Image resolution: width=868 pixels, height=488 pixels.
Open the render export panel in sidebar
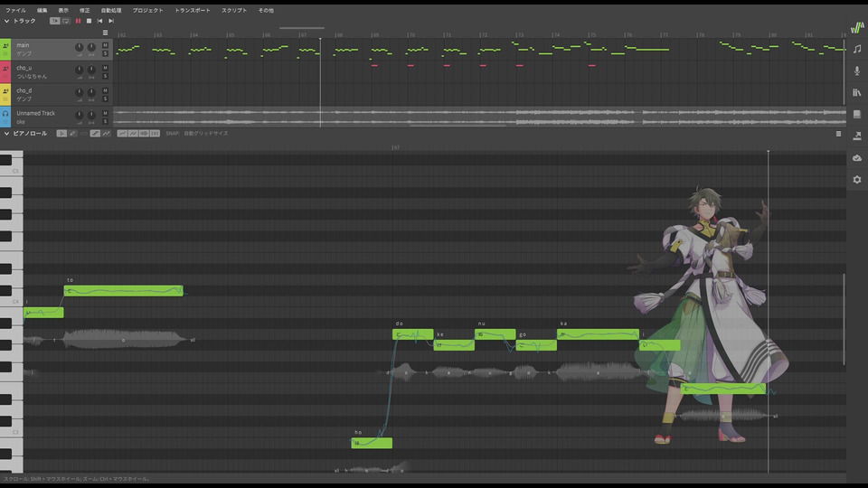[857, 136]
